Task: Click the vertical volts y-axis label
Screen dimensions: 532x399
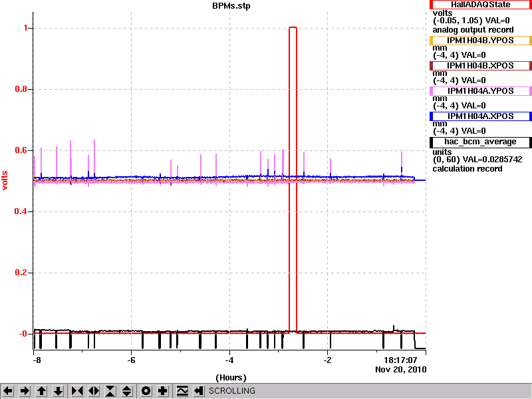Action: 5,180
